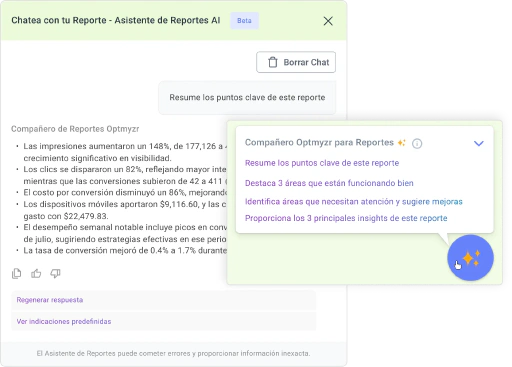Select prompt Proporciona los 3 principales insights

346,218
